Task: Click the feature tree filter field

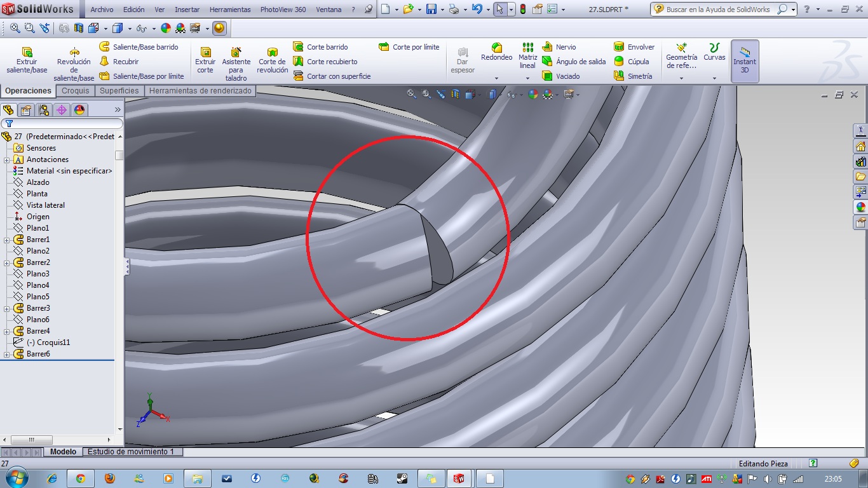Action: (x=62, y=124)
